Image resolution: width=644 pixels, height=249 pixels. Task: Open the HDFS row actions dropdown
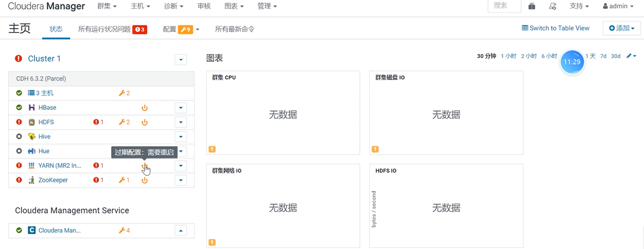tap(181, 122)
